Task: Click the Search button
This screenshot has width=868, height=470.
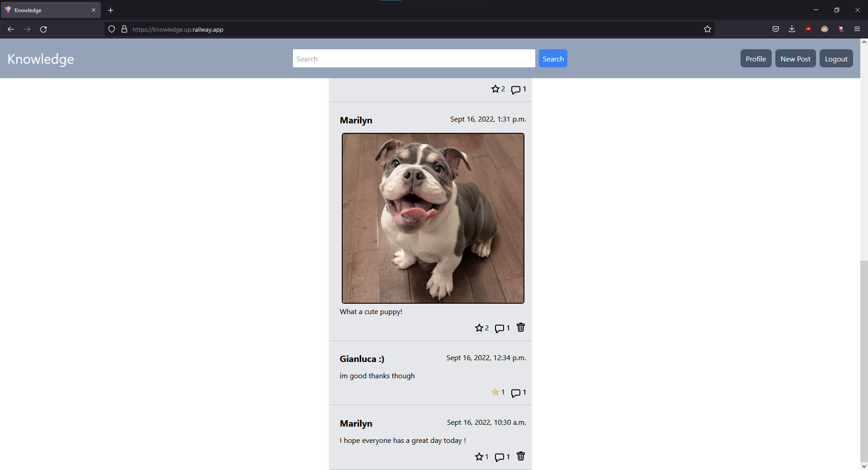Action: (552, 59)
